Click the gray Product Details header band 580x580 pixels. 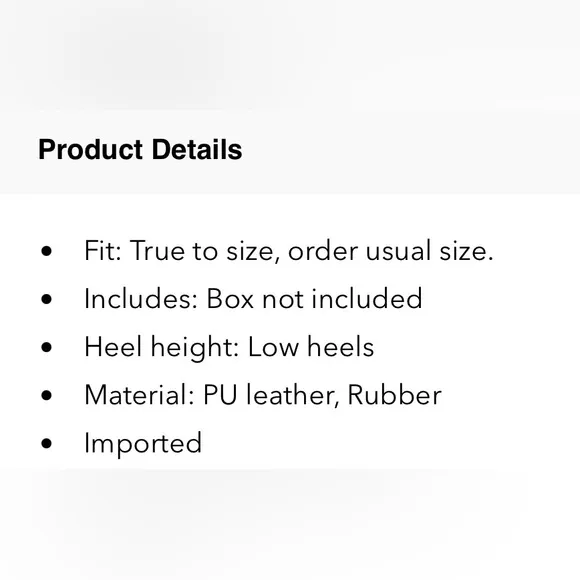(290, 151)
